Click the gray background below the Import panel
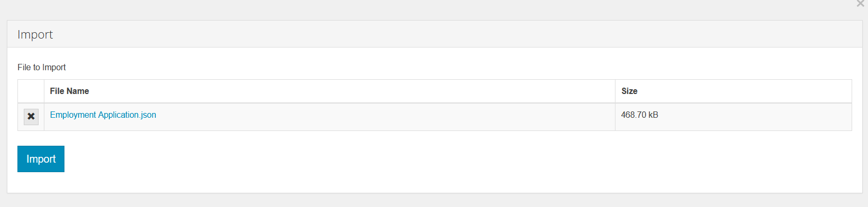This screenshot has height=207, width=868. [434, 201]
